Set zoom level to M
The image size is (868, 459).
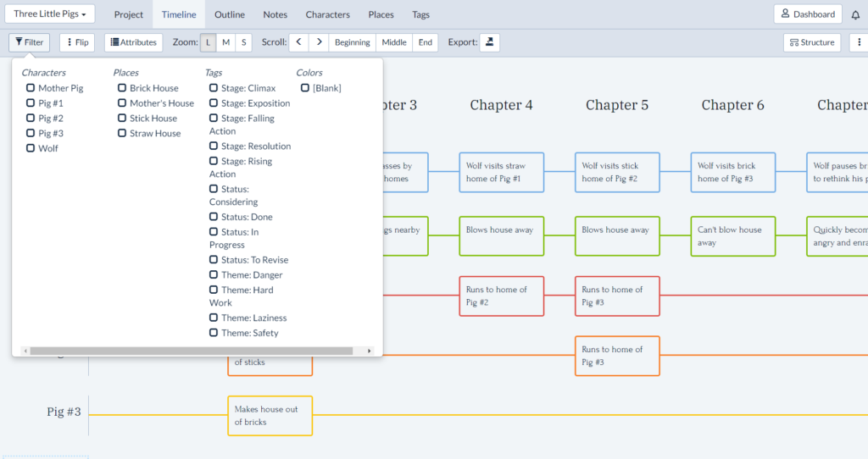tap(225, 42)
